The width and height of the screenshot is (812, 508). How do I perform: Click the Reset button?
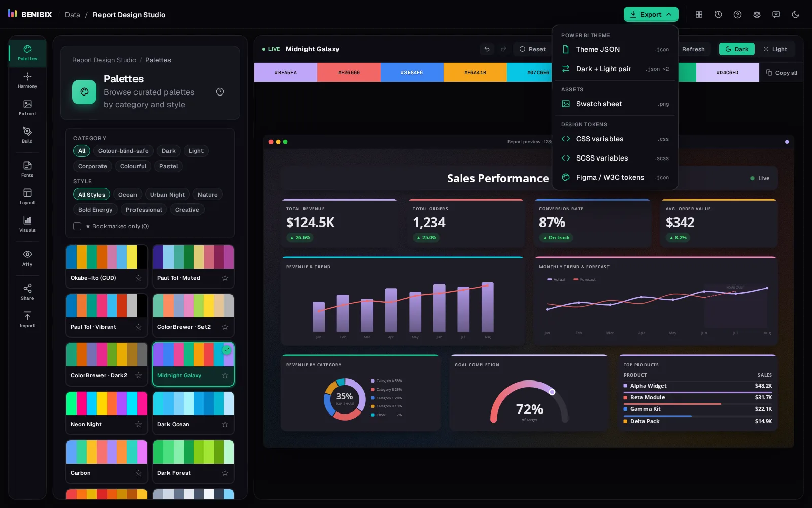532,49
